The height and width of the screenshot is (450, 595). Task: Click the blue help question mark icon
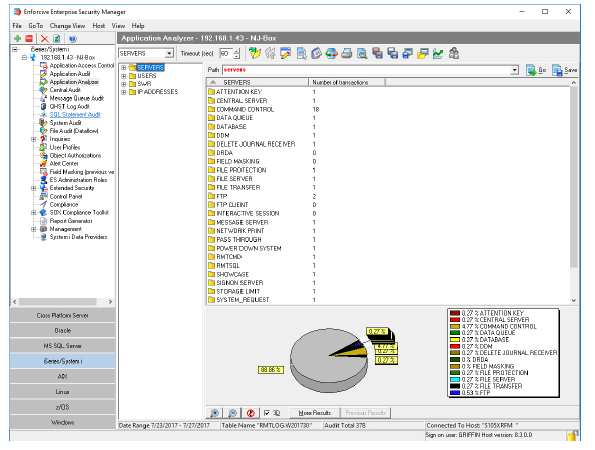[x=73, y=39]
